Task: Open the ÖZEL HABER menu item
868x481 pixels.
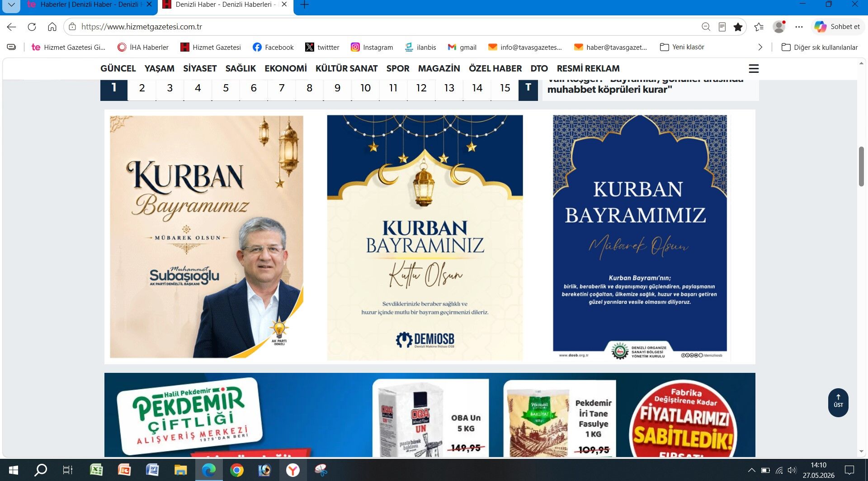Action: coord(495,68)
